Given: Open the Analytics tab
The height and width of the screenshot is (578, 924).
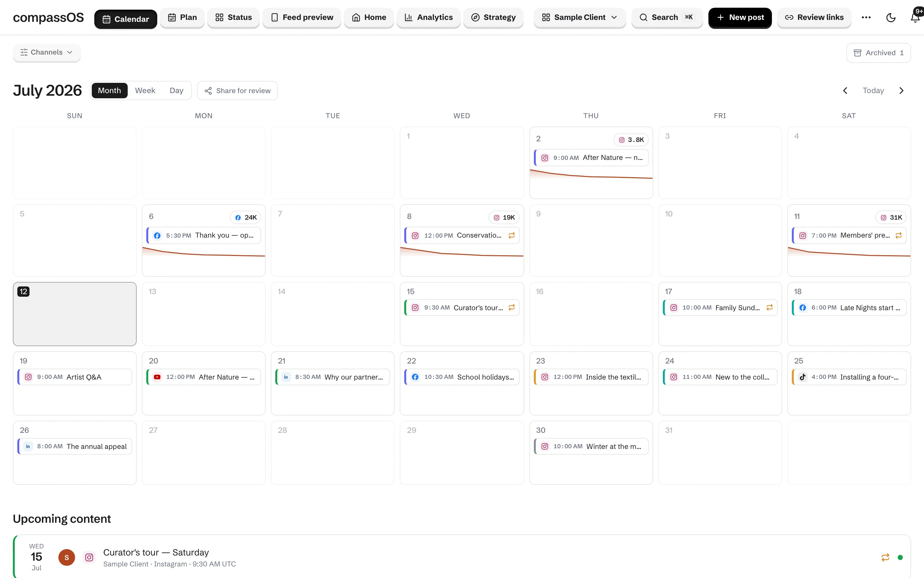Looking at the screenshot, I should pyautogui.click(x=428, y=18).
